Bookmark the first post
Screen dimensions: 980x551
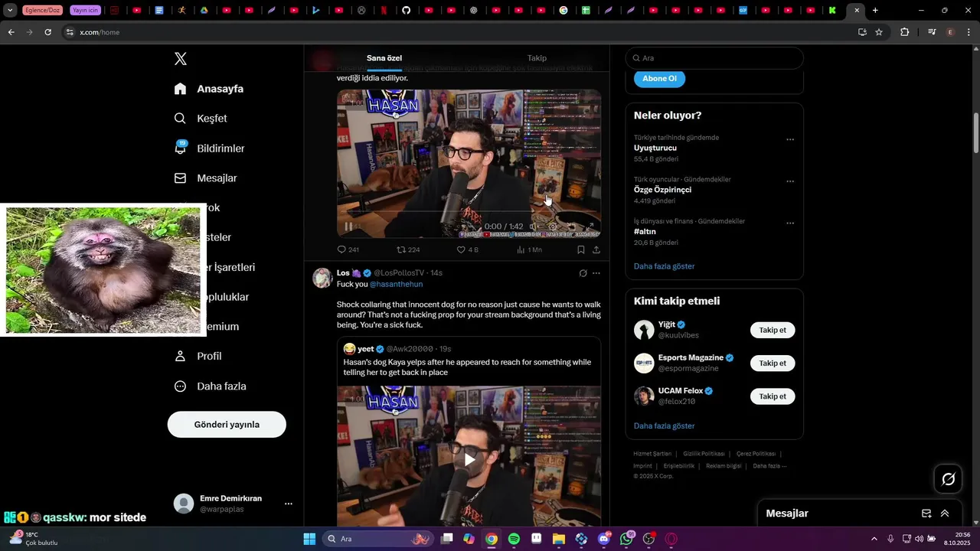(581, 249)
